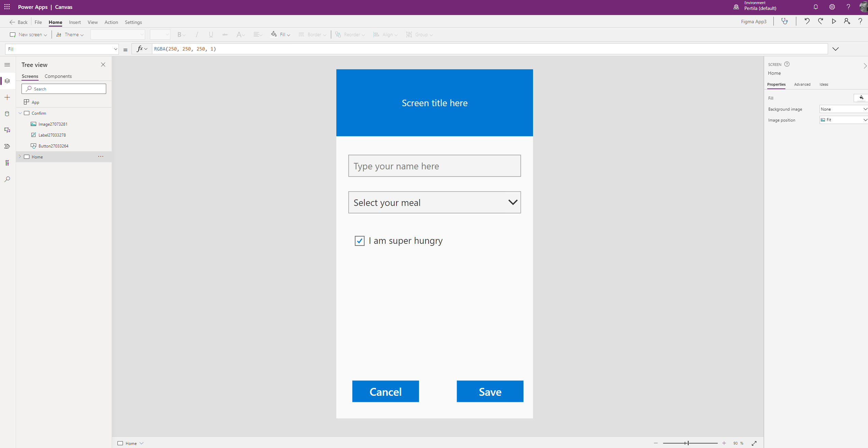Screen dimensions: 868x448
Task: Collapse the Confirm screen tree node
Action: 20,113
